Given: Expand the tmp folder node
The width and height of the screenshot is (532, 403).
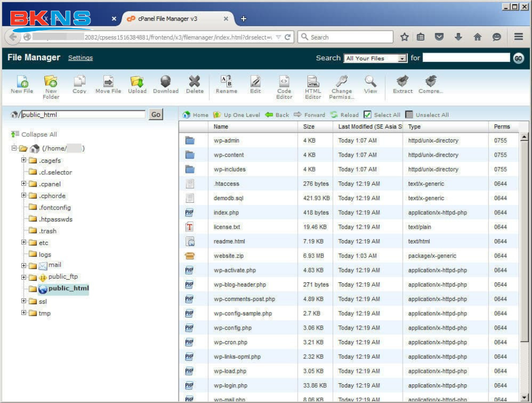Looking at the screenshot, I should [x=24, y=313].
